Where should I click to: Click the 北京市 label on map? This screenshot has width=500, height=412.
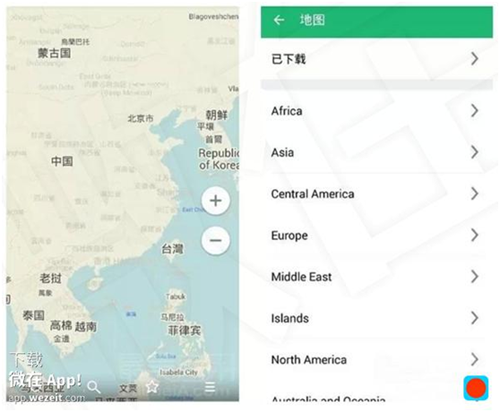point(141,118)
